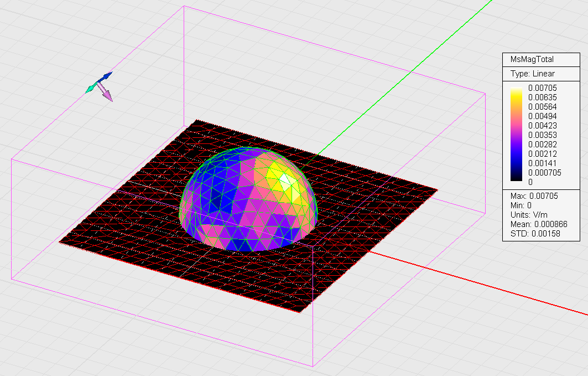Image resolution: width=588 pixels, height=376 pixels.
Task: Click the Type: Linear legend label
Action: [532, 74]
